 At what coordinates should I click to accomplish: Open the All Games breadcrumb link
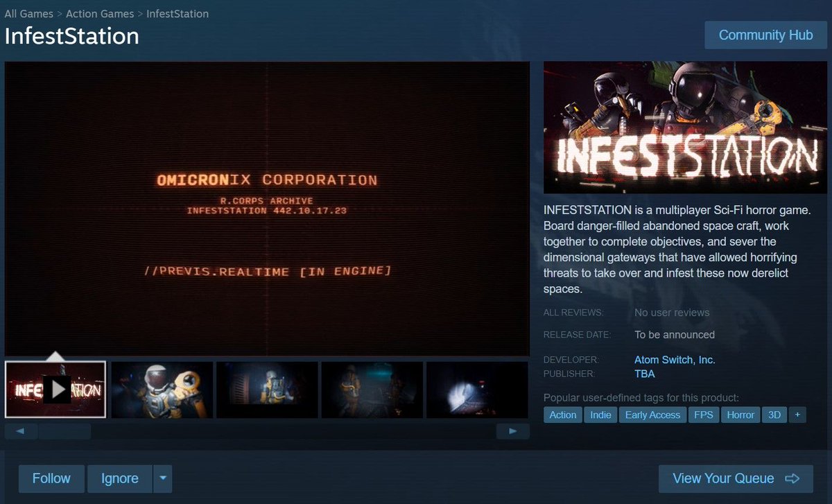pyautogui.click(x=28, y=14)
